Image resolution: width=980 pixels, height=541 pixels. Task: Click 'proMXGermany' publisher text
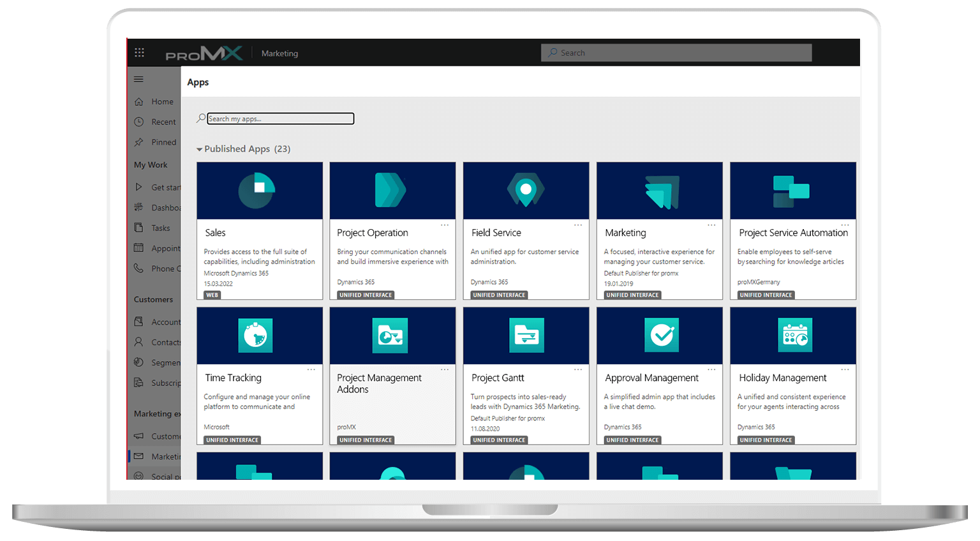pyautogui.click(x=759, y=282)
